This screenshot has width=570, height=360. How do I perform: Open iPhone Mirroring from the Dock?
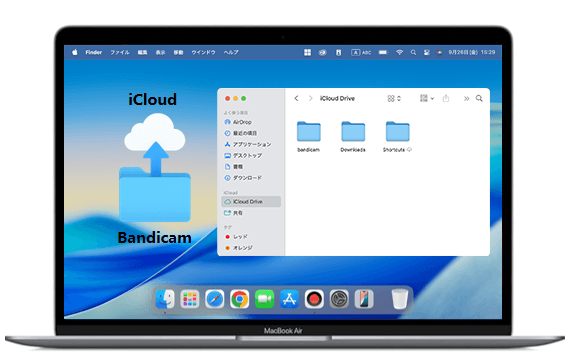(x=364, y=299)
